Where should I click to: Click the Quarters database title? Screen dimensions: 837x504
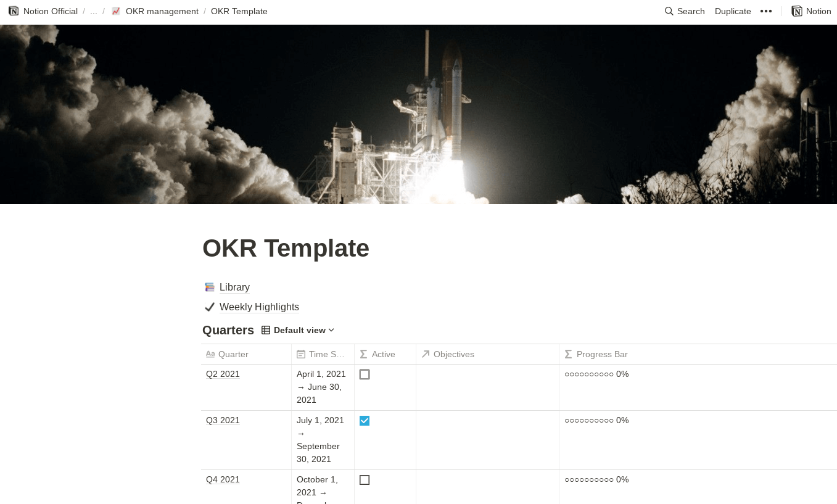(x=228, y=330)
